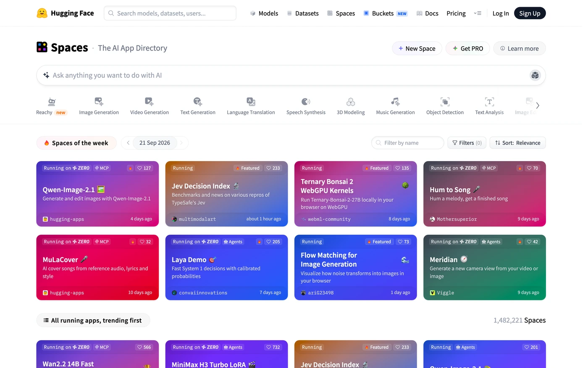Focus the search models, datasets, users field
588x368 pixels.
click(170, 13)
